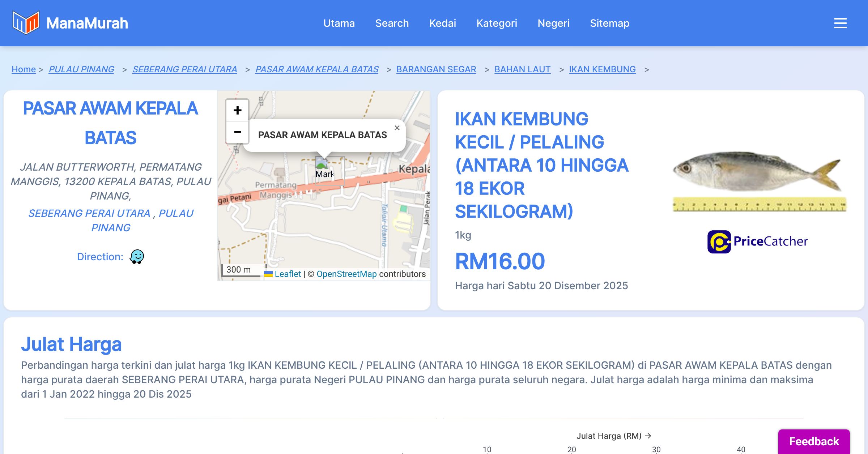Click the PriceCatcher logo

tap(757, 241)
